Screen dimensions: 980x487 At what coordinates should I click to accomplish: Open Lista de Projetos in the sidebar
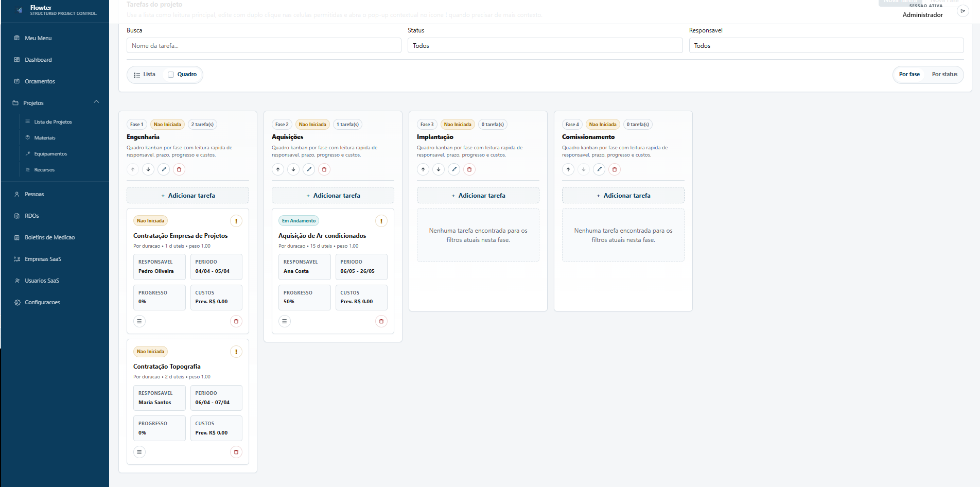click(x=54, y=121)
